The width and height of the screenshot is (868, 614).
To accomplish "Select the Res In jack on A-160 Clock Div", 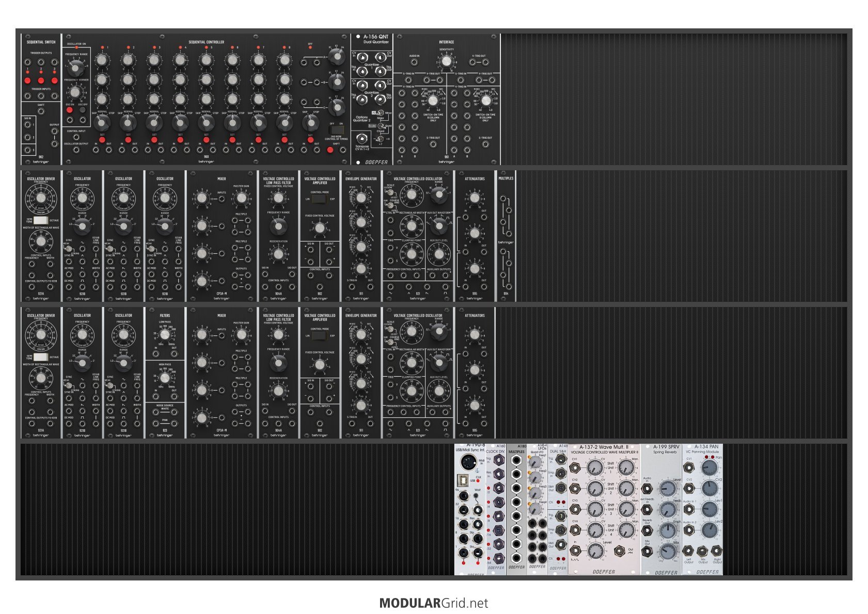I will pos(498,473).
